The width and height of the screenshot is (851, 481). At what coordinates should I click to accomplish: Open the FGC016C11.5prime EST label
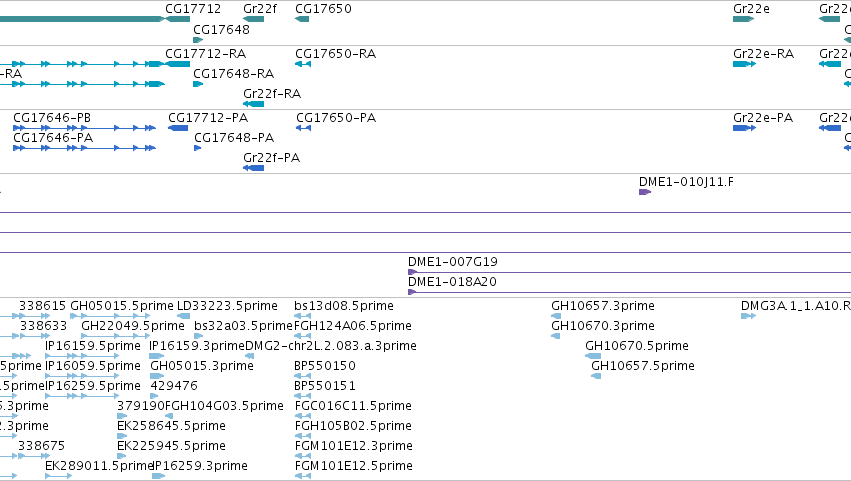point(353,406)
